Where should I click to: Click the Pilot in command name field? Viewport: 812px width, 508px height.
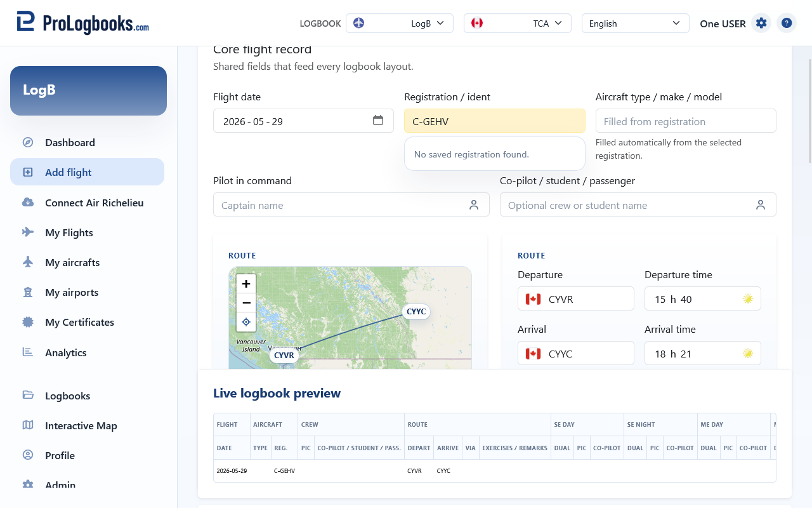351,204
